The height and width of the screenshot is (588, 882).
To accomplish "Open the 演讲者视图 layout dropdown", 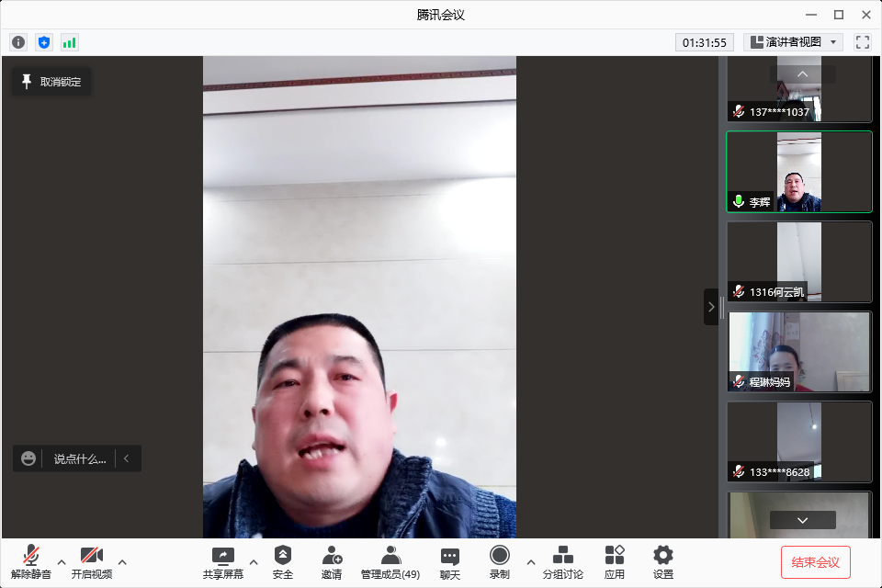I will (793, 42).
